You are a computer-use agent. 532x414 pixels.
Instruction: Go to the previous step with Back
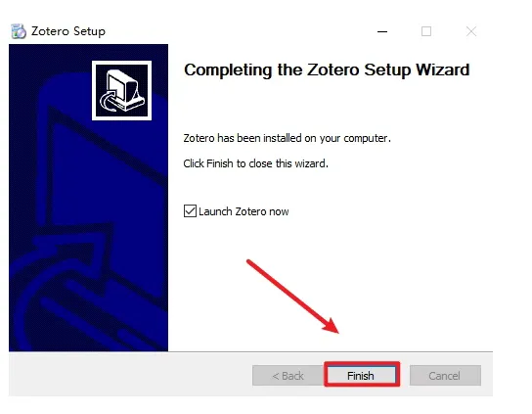point(288,375)
